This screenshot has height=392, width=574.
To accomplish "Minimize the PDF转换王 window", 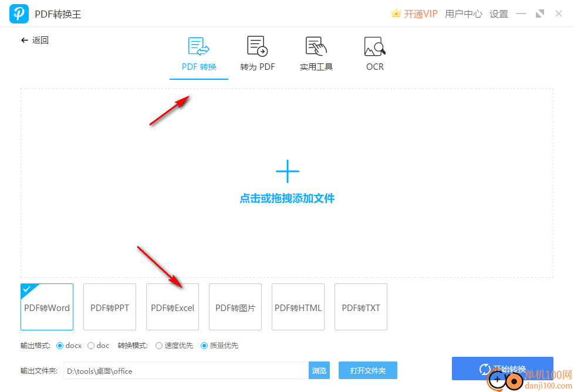I will (x=521, y=14).
